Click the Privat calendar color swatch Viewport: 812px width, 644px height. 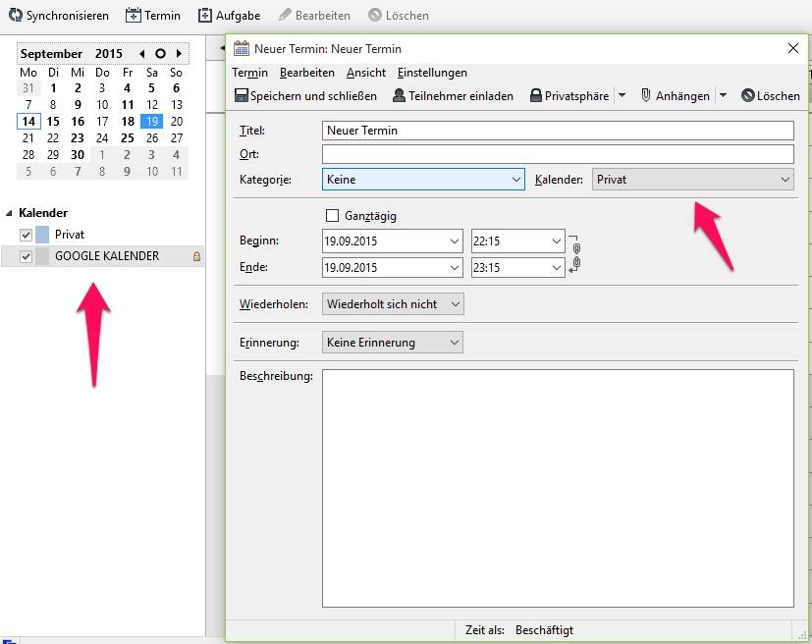(42, 235)
